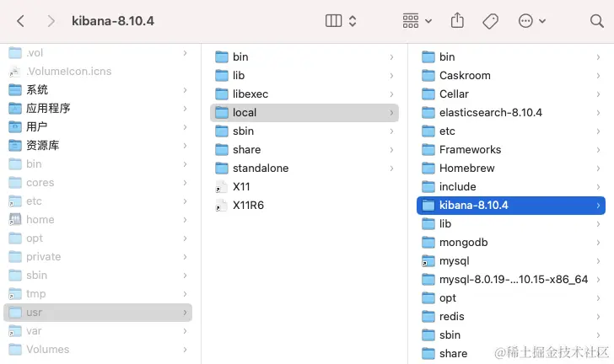This screenshot has width=614, height=364.
Task: Expand the redis folder chevron
Action: click(598, 317)
